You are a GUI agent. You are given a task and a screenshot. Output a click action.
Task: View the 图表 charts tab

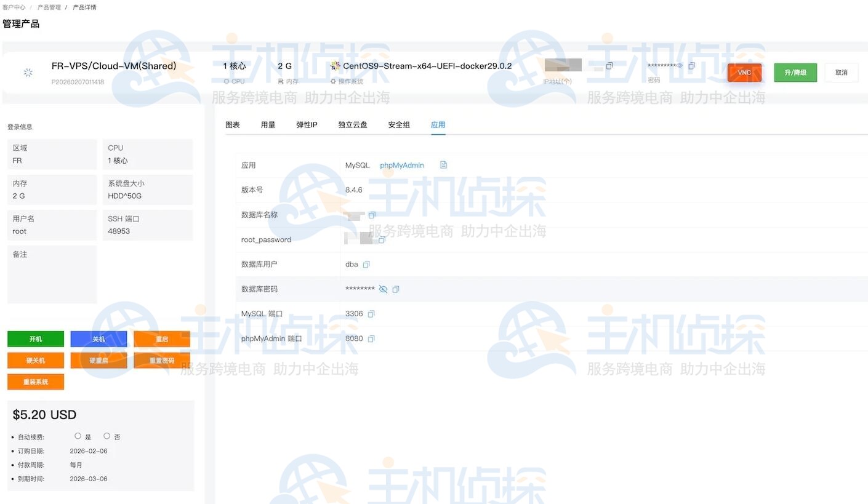[x=233, y=124]
